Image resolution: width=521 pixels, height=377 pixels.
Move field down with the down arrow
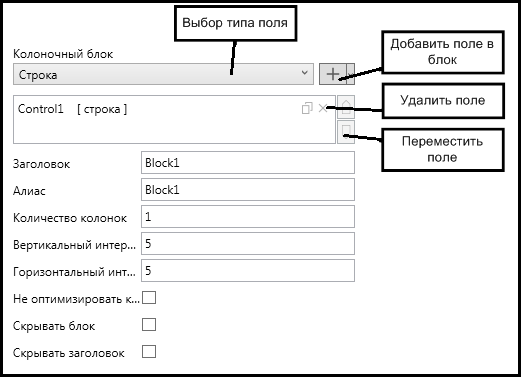coord(346,132)
